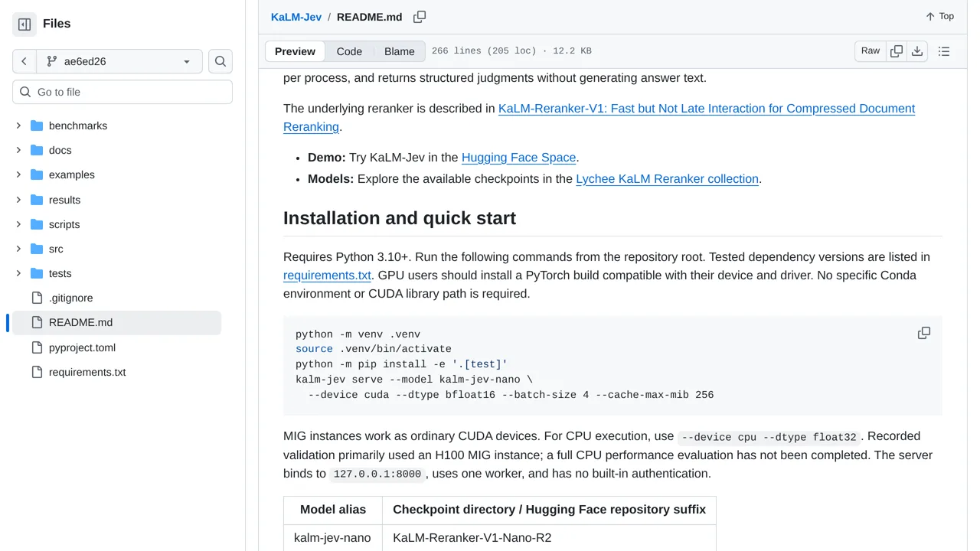
Task: Click the README.md breadcrumb filename
Action: coord(369,17)
